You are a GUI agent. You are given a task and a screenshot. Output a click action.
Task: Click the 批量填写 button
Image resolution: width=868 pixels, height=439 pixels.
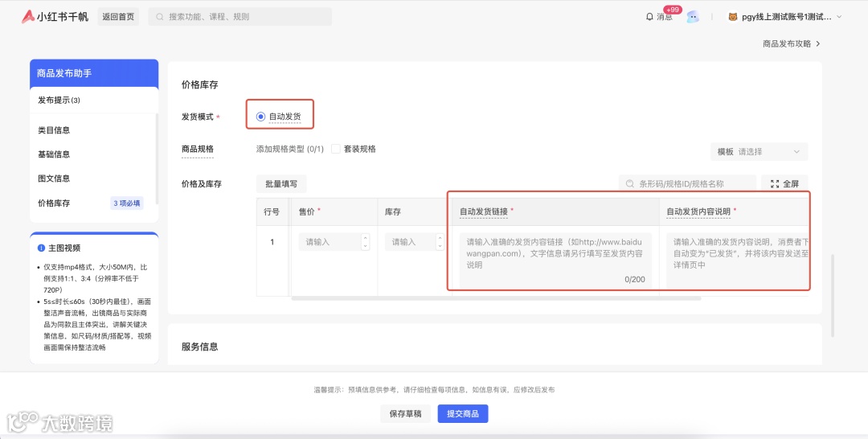pos(281,184)
